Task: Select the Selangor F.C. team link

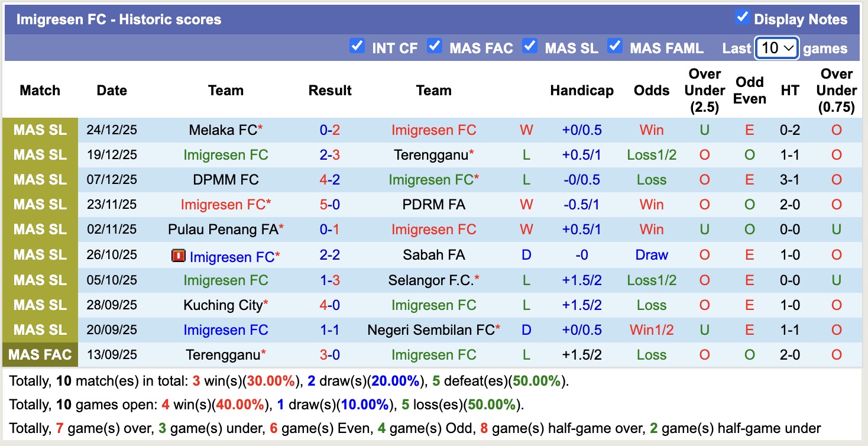Action: click(x=430, y=280)
